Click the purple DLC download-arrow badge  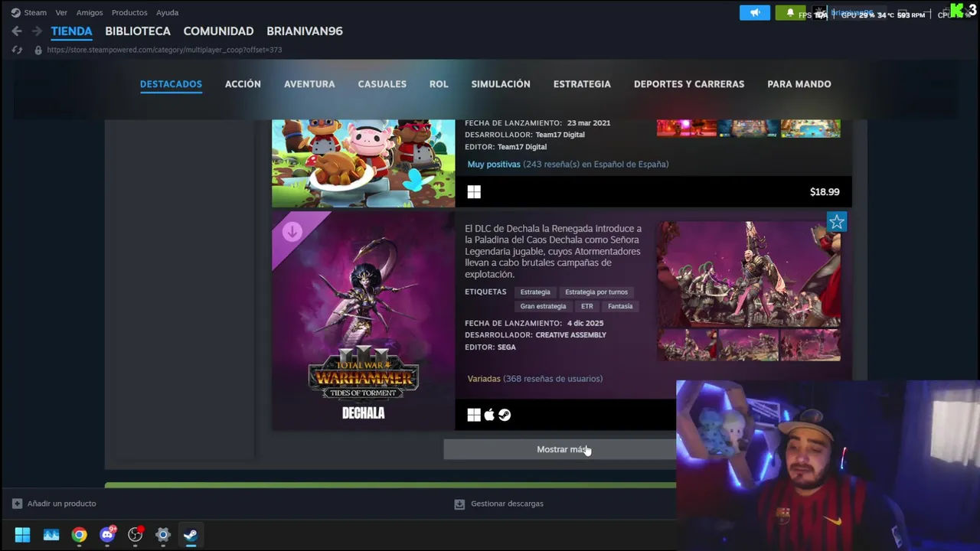click(292, 232)
